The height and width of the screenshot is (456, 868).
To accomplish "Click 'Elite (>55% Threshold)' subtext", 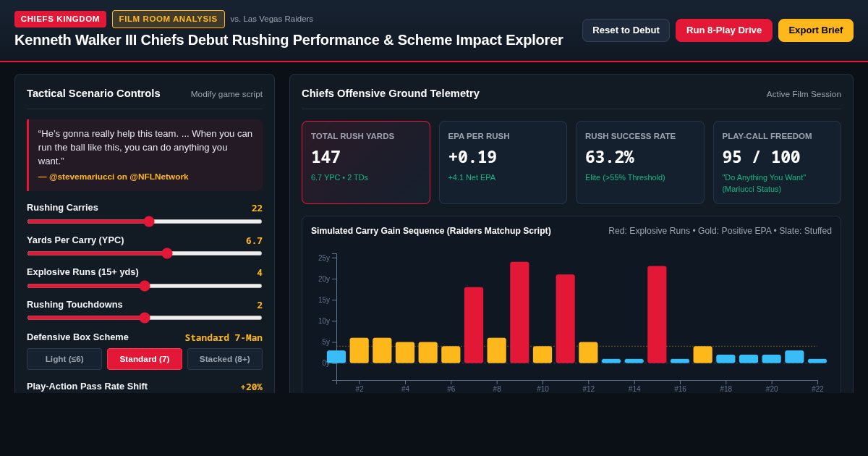I will (625, 177).
